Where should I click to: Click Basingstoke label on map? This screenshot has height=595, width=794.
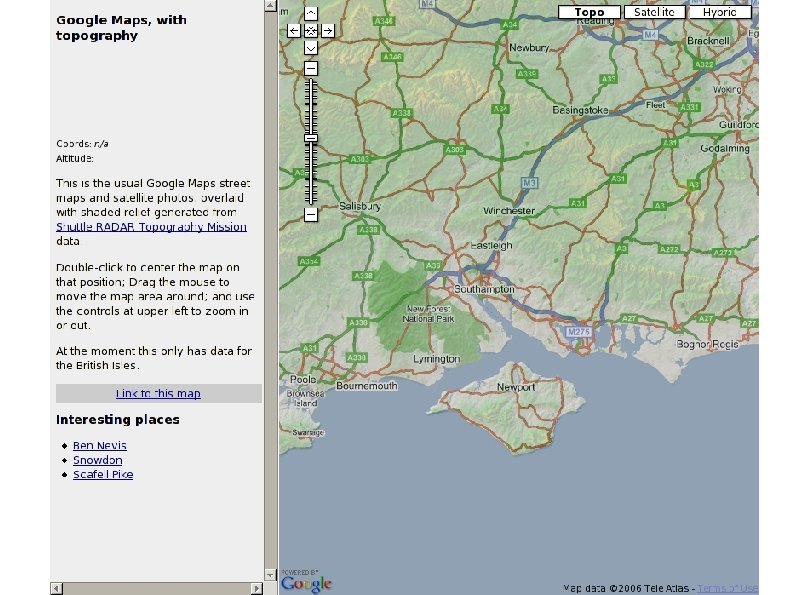tap(580, 110)
